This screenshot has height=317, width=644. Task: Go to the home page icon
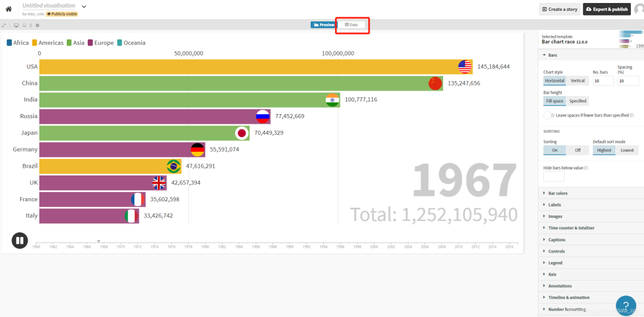coord(8,9)
